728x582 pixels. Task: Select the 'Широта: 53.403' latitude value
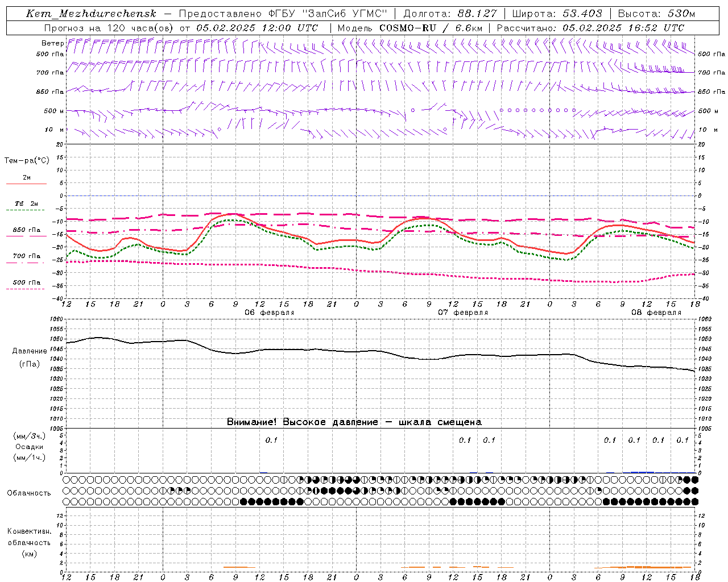[x=557, y=14]
